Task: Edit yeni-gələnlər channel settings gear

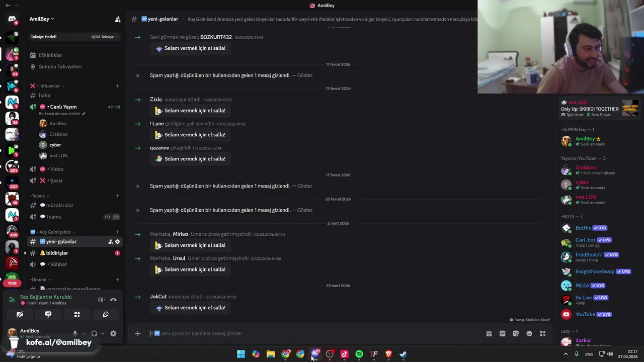Action: pyautogui.click(x=118, y=242)
